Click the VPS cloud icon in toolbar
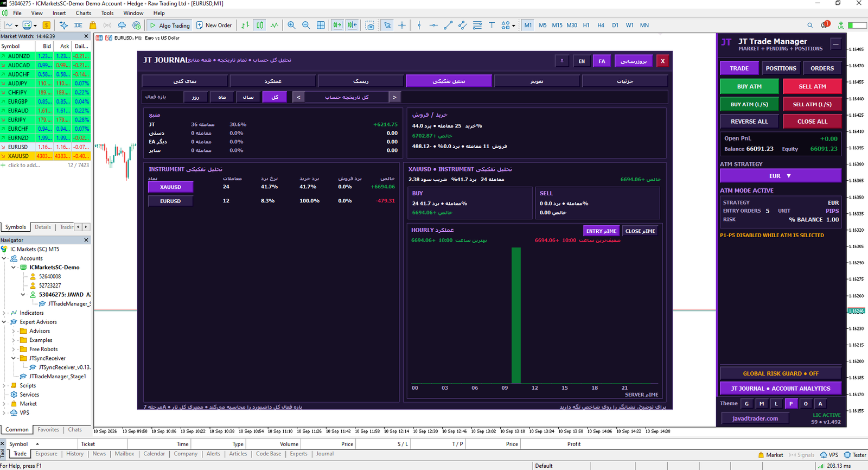Image resolution: width=868 pixels, height=470 pixels. (122, 25)
